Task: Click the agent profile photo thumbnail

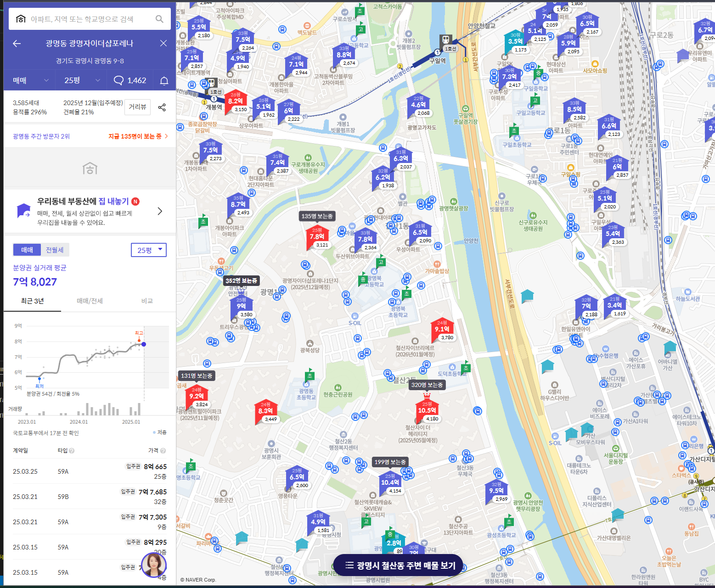Action: (154, 565)
